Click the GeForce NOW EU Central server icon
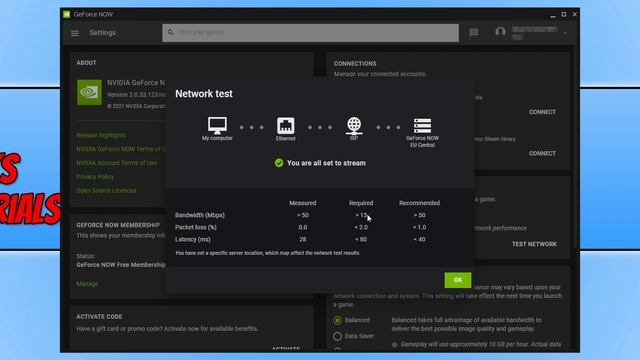 pyautogui.click(x=422, y=126)
